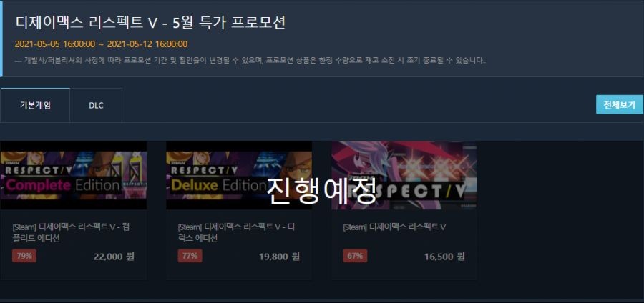The width and height of the screenshot is (644, 303).
Task: Click the 디럭스 에디션 product title
Action: [x=236, y=232]
